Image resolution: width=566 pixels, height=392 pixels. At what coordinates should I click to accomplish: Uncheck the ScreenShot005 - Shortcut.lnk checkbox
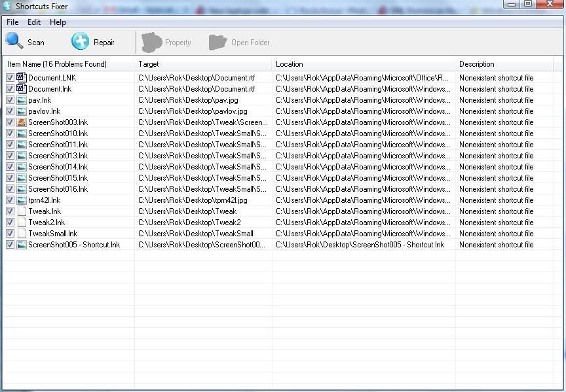point(10,245)
